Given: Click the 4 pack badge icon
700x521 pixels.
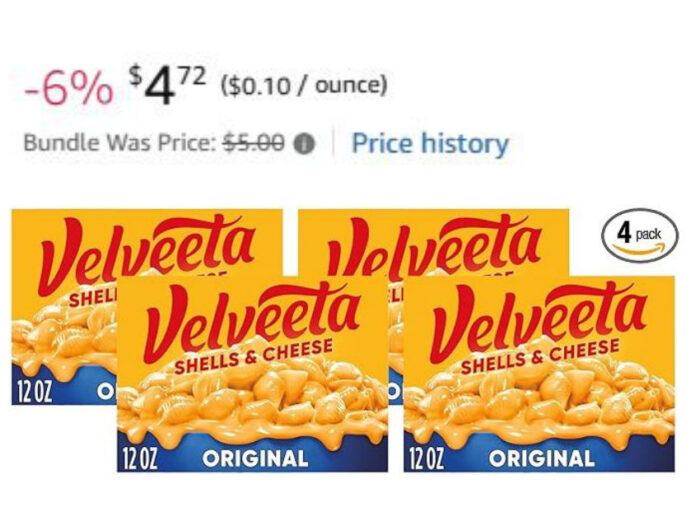Looking at the screenshot, I should pos(639,237).
